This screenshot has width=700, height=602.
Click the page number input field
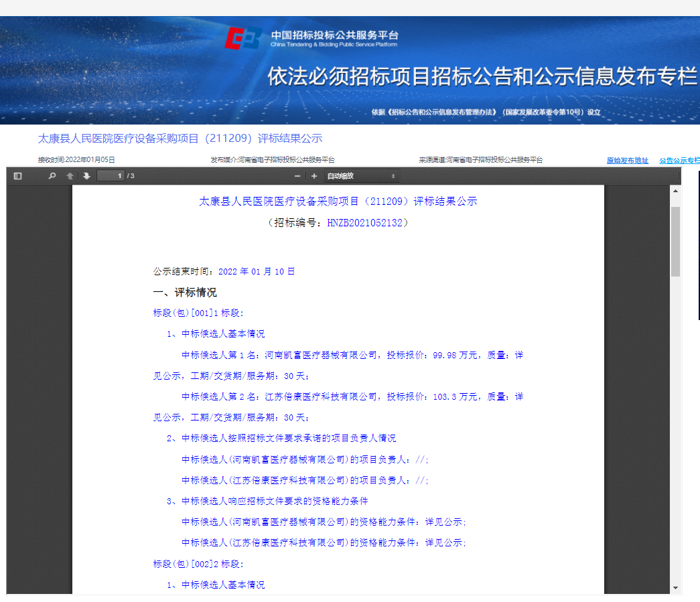point(111,176)
